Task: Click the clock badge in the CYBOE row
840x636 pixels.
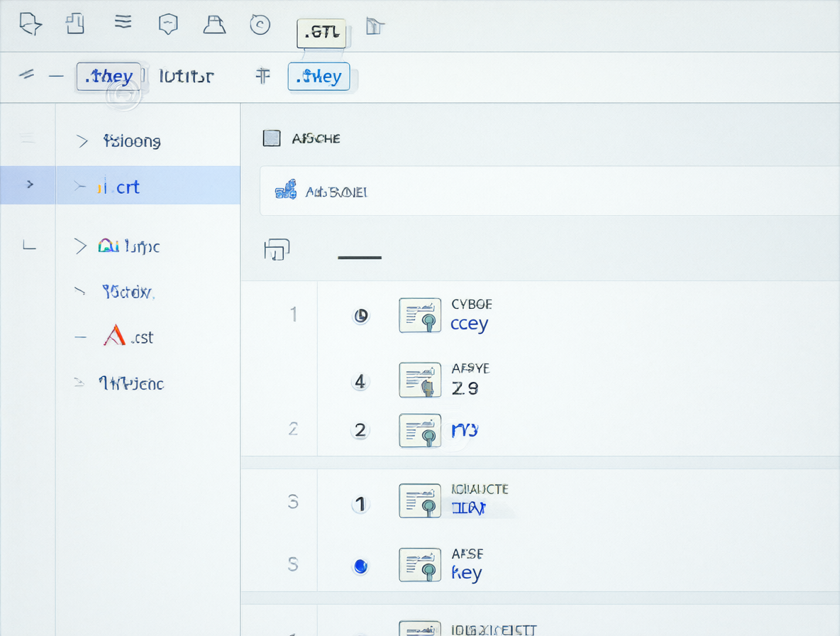Action: 361,316
